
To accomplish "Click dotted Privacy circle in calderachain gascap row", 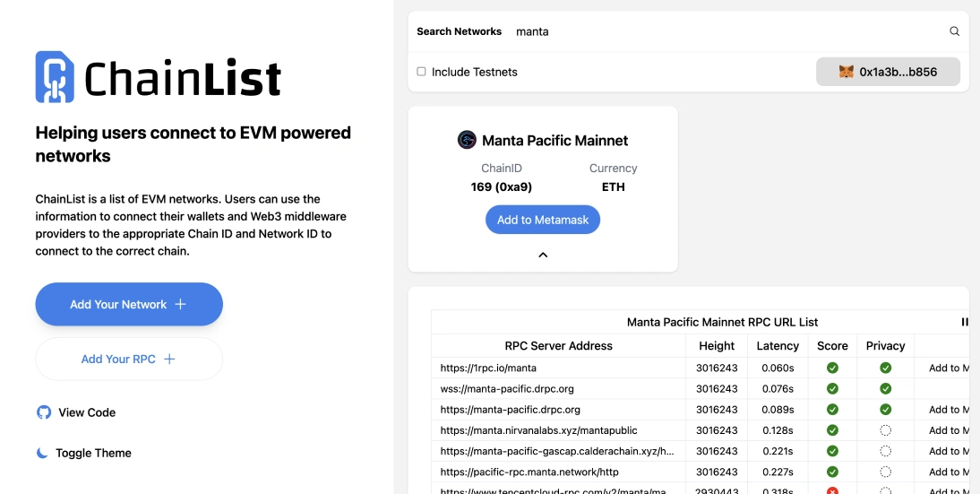I will pos(886,451).
